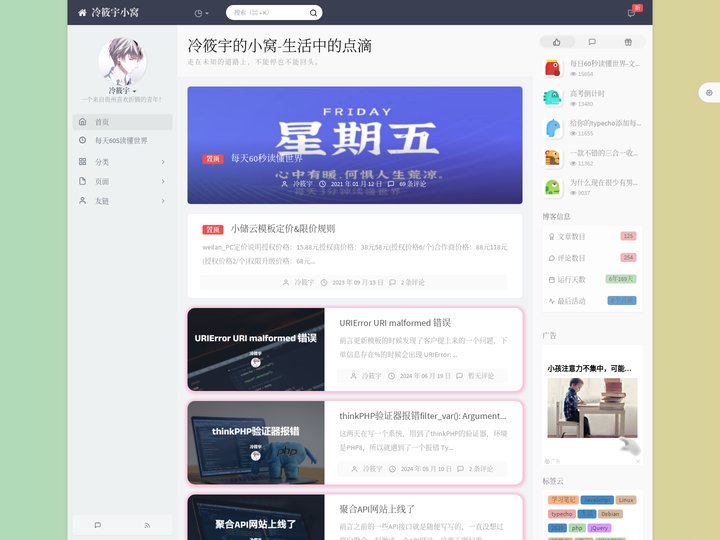Open the 星期五 Friday banner post
The height and width of the screenshot is (540, 720).
(x=355, y=145)
